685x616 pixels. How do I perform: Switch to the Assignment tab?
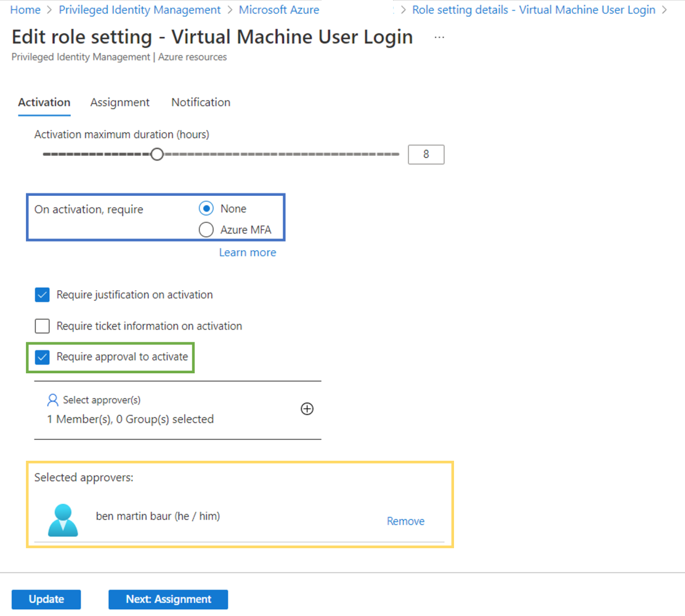120,102
